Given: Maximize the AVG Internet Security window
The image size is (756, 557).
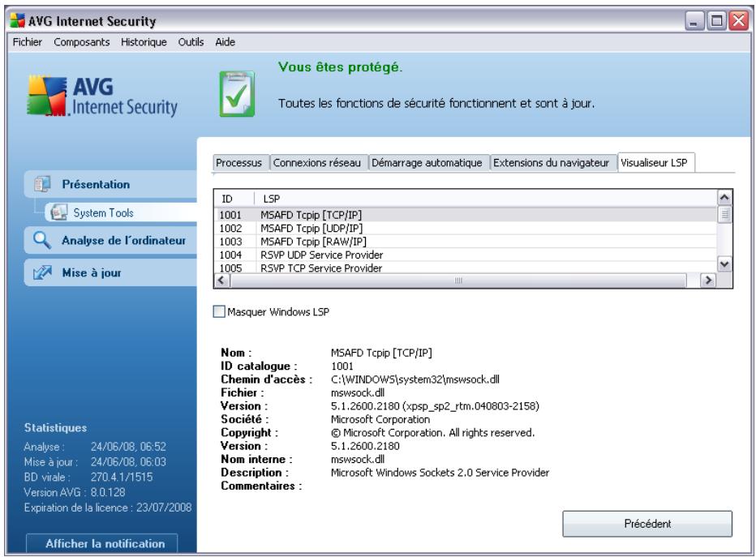Looking at the screenshot, I should (717, 21).
